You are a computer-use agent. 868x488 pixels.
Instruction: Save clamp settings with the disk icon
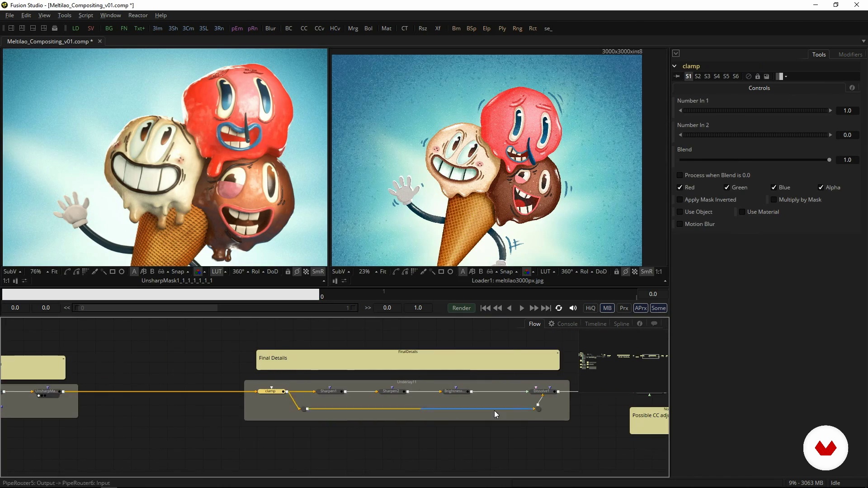click(767, 76)
